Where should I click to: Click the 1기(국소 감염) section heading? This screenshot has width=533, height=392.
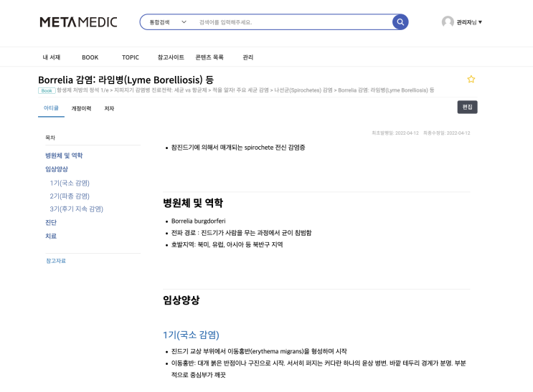pos(191,335)
